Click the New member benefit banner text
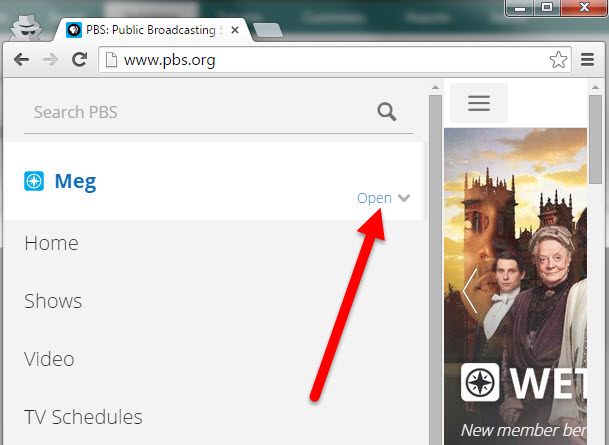 pyautogui.click(x=524, y=430)
